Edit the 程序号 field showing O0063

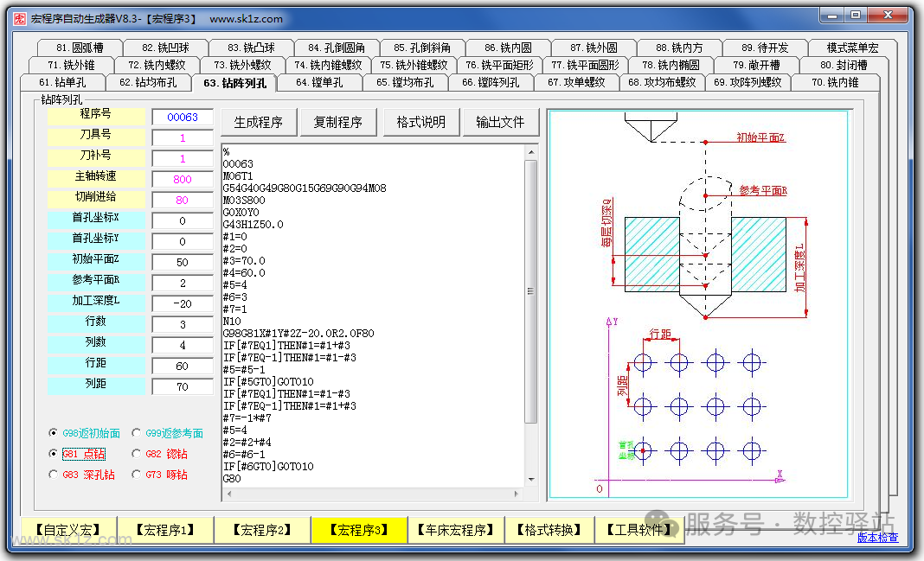coord(183,118)
